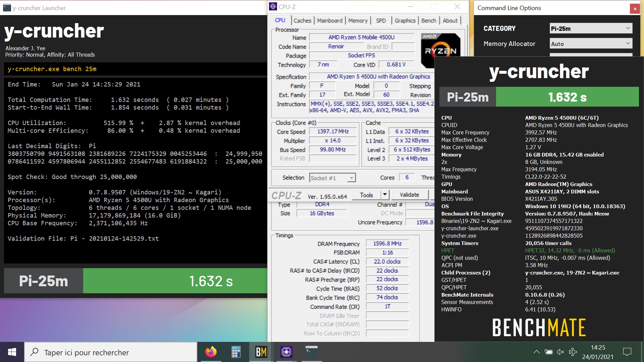644x362 pixels.
Task: Open the Memory tab in CPU-Z
Action: pos(358,20)
